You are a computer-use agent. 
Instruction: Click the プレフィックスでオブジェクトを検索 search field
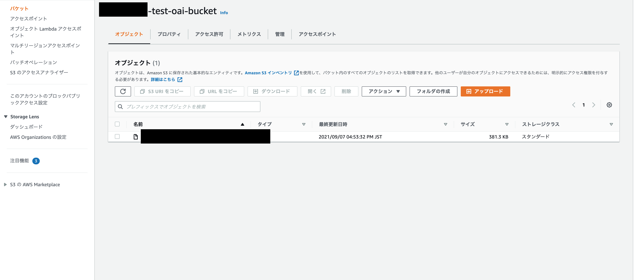[x=187, y=107]
